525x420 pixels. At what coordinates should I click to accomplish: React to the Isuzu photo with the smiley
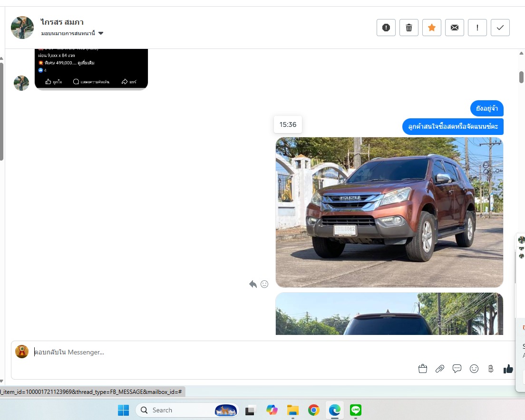click(264, 284)
